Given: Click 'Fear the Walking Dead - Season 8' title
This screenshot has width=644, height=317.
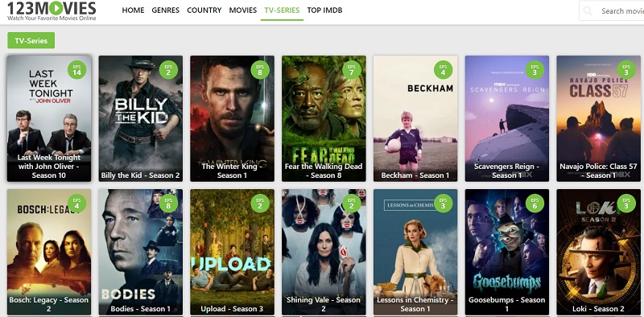Looking at the screenshot, I should pos(324,171).
